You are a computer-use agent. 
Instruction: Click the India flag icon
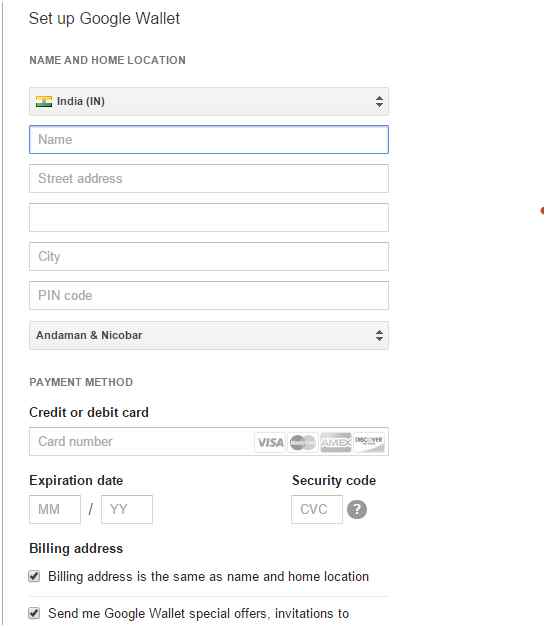click(44, 102)
